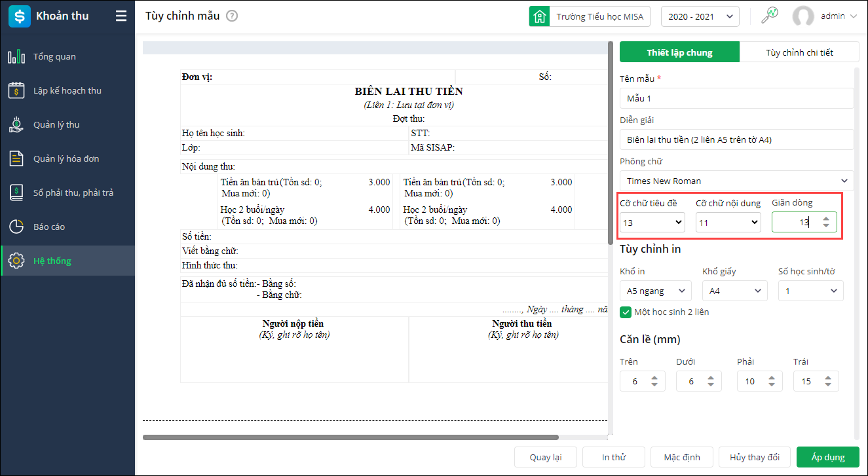
Task: Click the Trường Tiểu học MISA school button
Action: tap(590, 16)
